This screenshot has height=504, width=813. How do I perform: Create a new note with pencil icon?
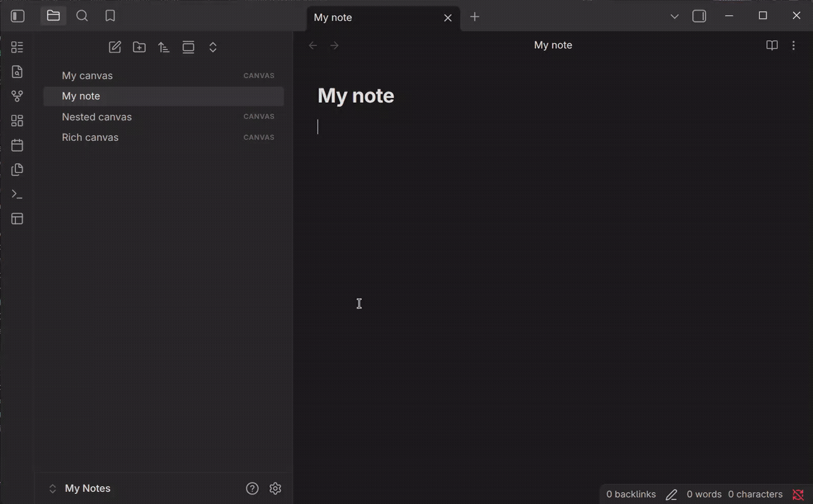115,47
